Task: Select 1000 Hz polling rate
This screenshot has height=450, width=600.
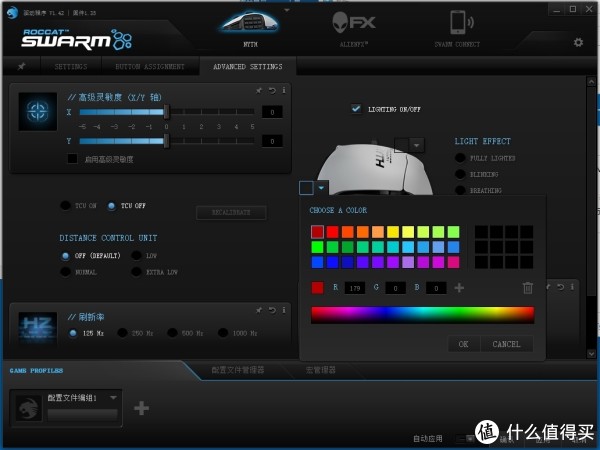Action: [x=223, y=333]
